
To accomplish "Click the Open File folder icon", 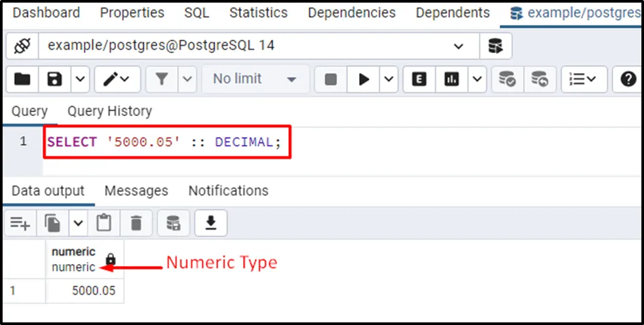I will pyautogui.click(x=22, y=79).
